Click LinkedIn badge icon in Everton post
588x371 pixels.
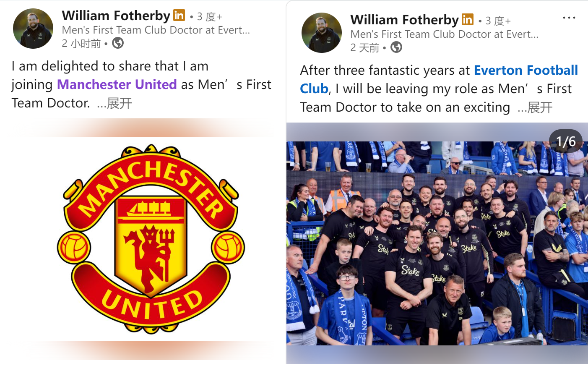[468, 20]
